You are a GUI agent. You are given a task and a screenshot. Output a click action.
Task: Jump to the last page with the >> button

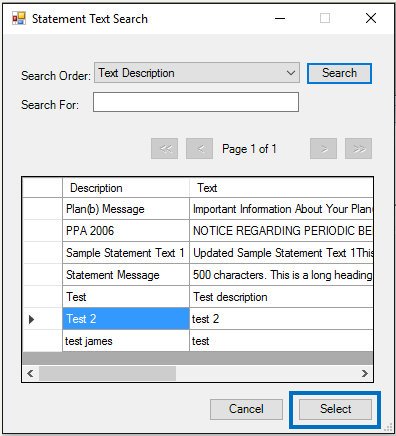(x=358, y=148)
